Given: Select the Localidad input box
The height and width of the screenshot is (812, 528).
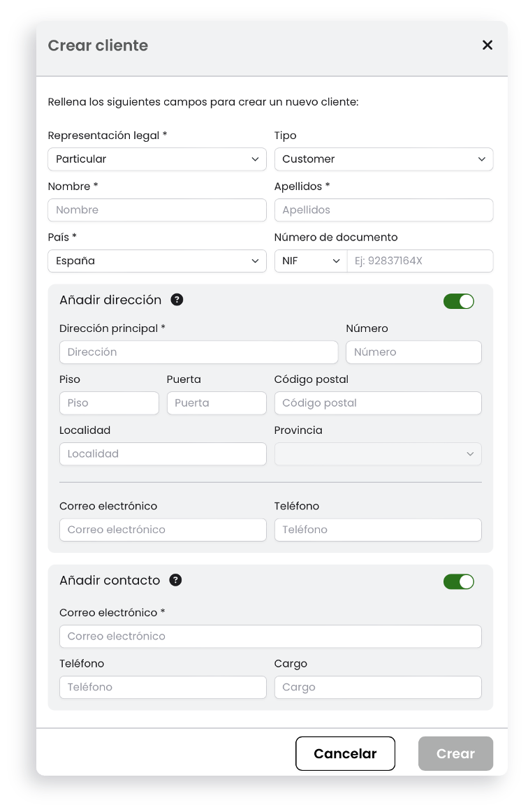Looking at the screenshot, I should pyautogui.click(x=163, y=454).
